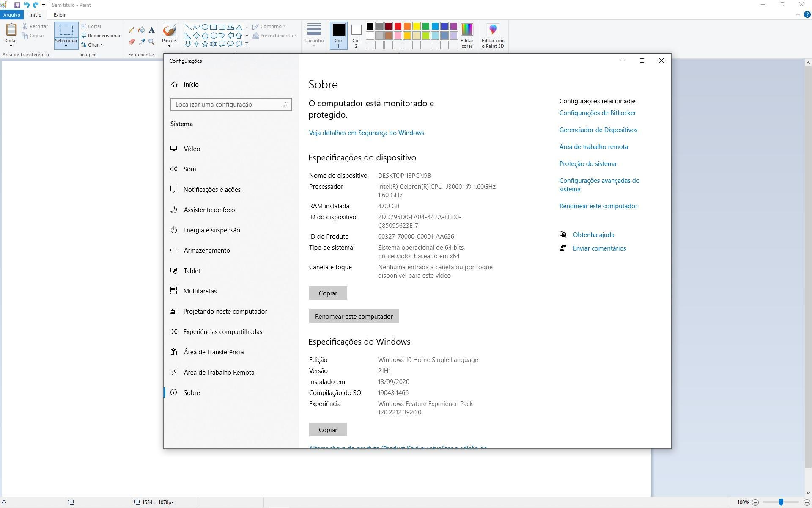Expand the Colar paste dropdown arrow
812x508 pixels.
pos(11,46)
